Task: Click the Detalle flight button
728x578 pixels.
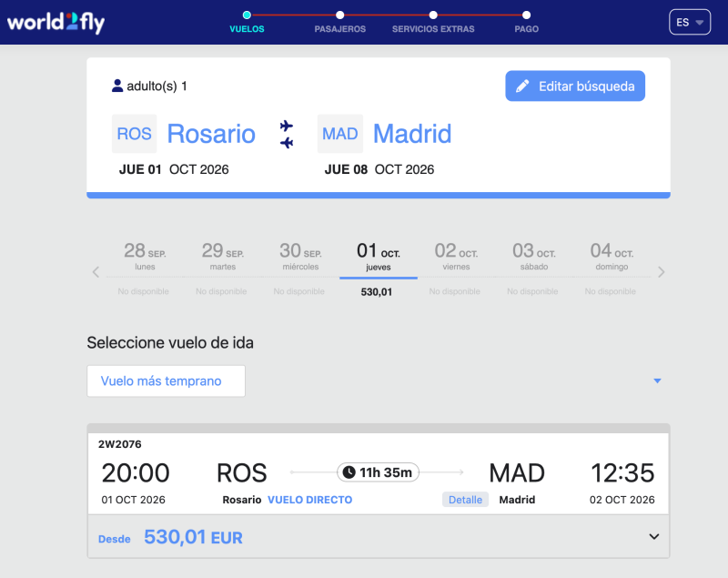Action: pyautogui.click(x=466, y=500)
